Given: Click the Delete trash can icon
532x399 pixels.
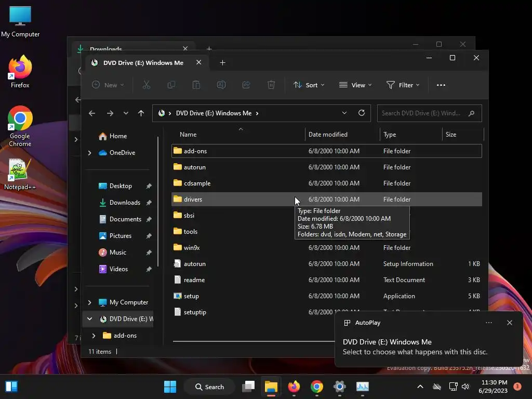Looking at the screenshot, I should pos(271,85).
